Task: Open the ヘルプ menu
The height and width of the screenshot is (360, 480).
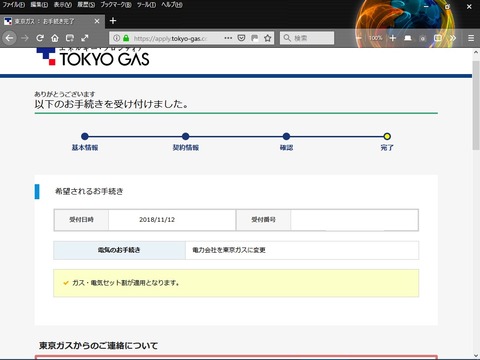Action: (172, 5)
